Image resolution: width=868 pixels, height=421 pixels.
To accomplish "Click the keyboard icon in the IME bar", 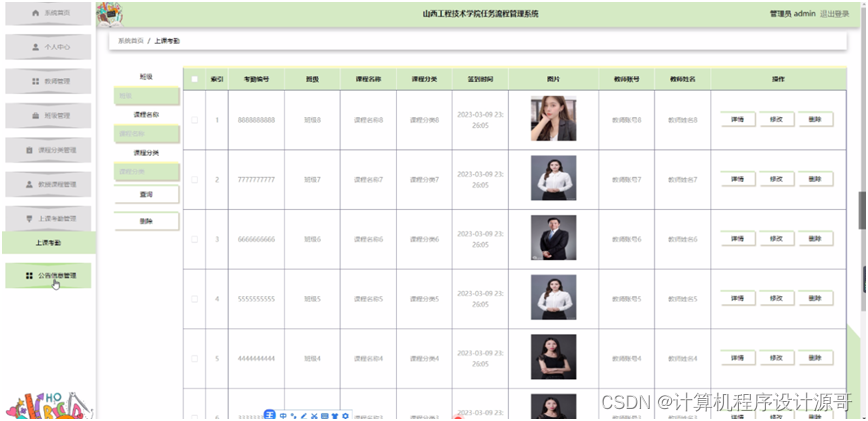I will tap(324, 415).
